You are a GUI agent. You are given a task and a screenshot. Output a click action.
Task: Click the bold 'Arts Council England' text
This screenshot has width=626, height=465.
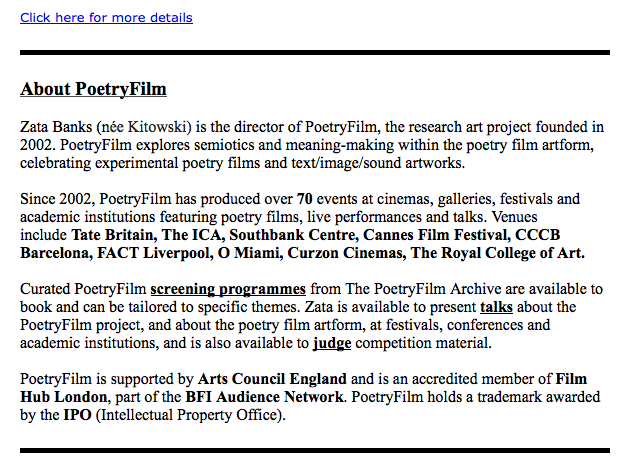click(x=272, y=379)
